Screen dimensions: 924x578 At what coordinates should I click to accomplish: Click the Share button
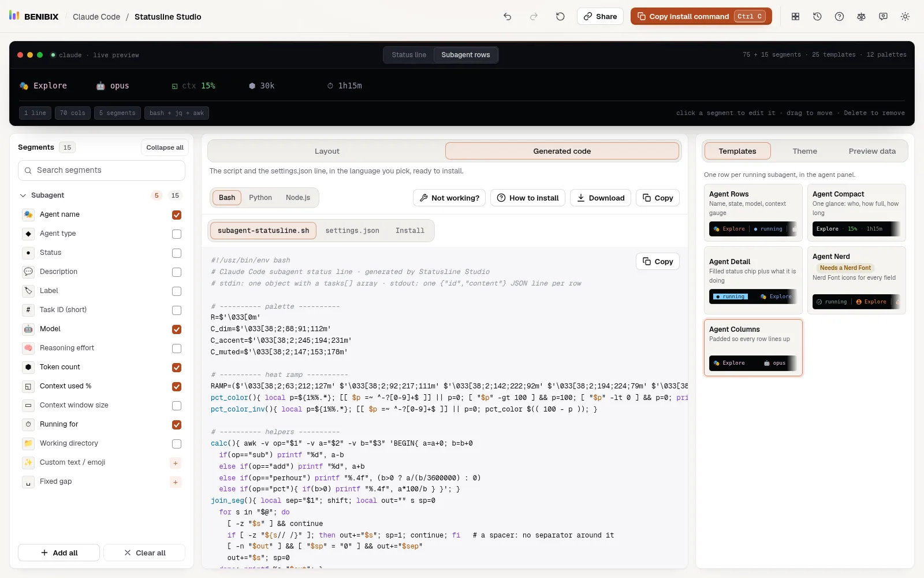click(x=600, y=16)
